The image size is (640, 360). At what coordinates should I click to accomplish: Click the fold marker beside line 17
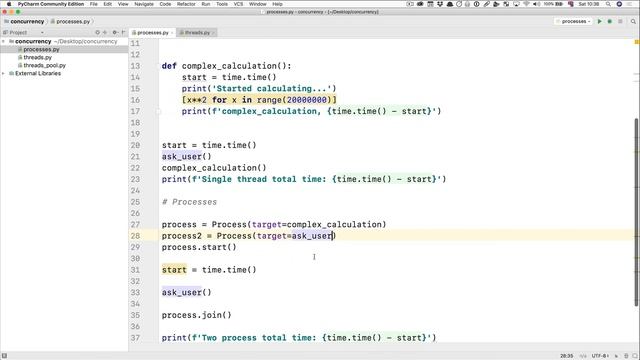coord(158,111)
